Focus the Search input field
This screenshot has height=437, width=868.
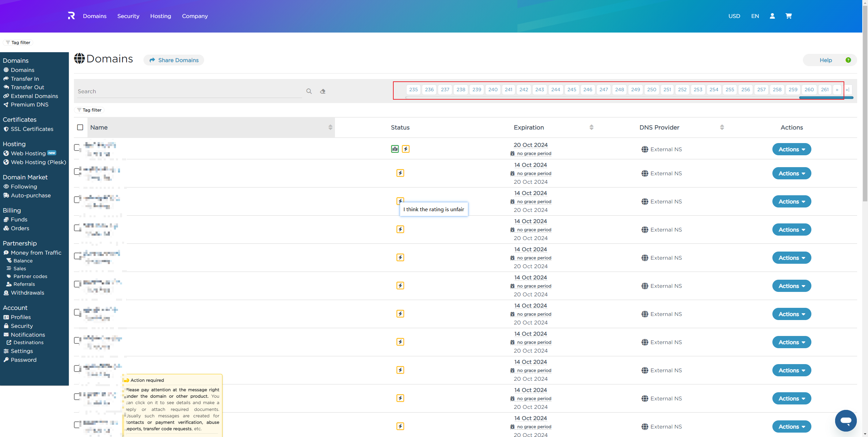[190, 91]
